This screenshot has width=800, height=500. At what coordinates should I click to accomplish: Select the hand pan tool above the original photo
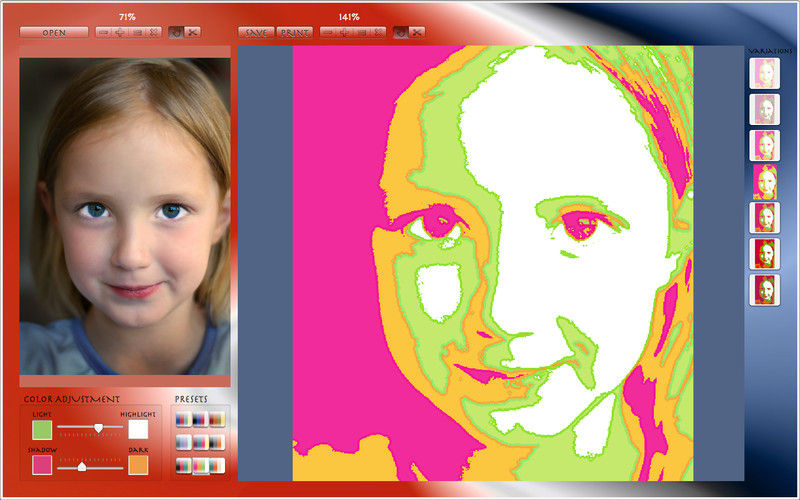point(176,32)
